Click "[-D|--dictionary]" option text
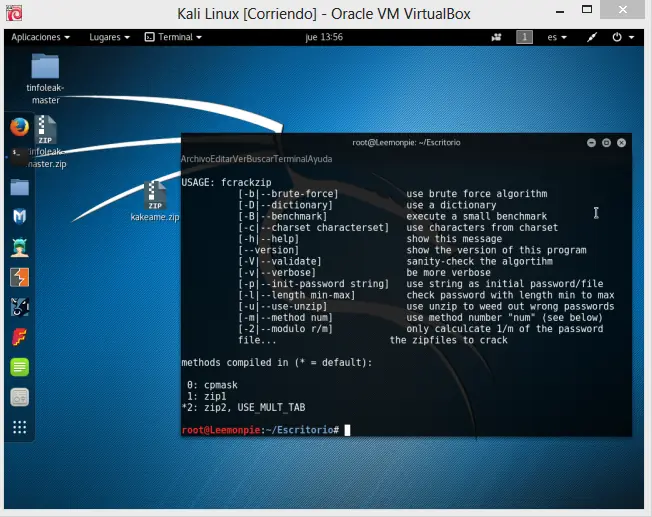The image size is (652, 517). pyautogui.click(x=285, y=205)
